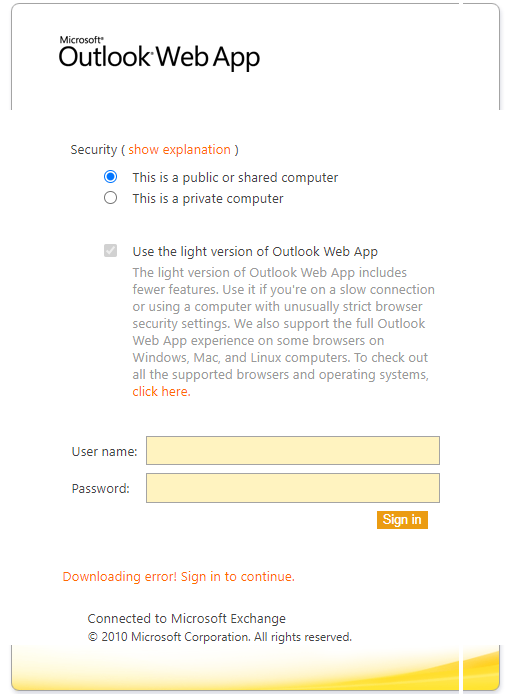This screenshot has height=694, width=505.
Task: Focus the User name input field
Action: 293,451
